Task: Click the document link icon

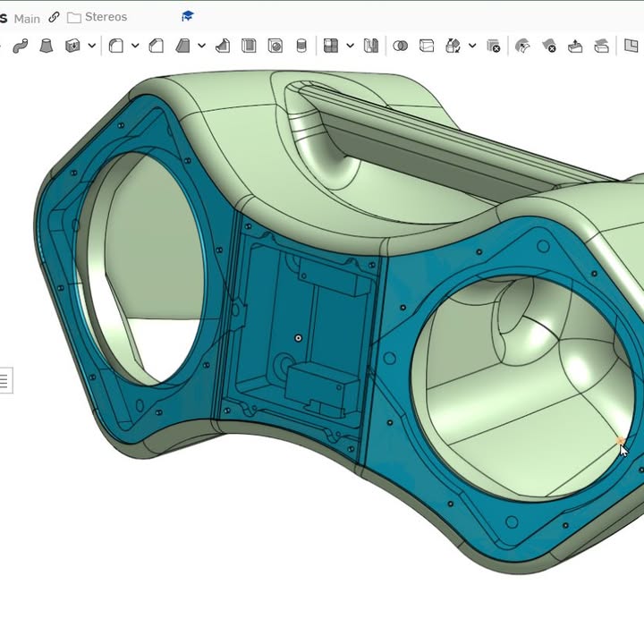Action: (x=54, y=17)
